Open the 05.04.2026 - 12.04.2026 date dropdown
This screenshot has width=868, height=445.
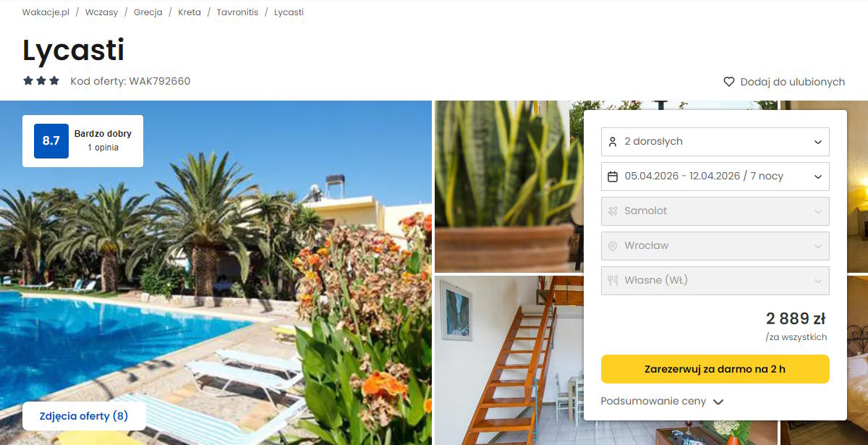[715, 177]
